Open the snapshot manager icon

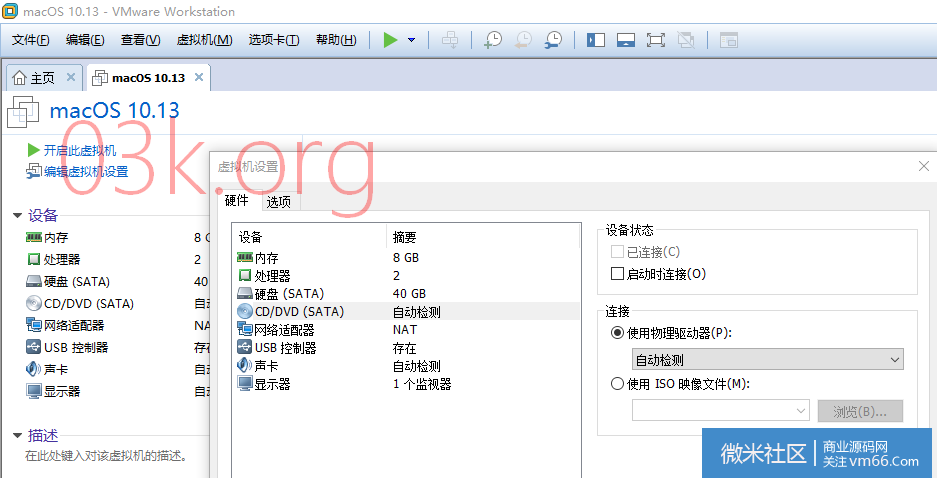(x=553, y=40)
